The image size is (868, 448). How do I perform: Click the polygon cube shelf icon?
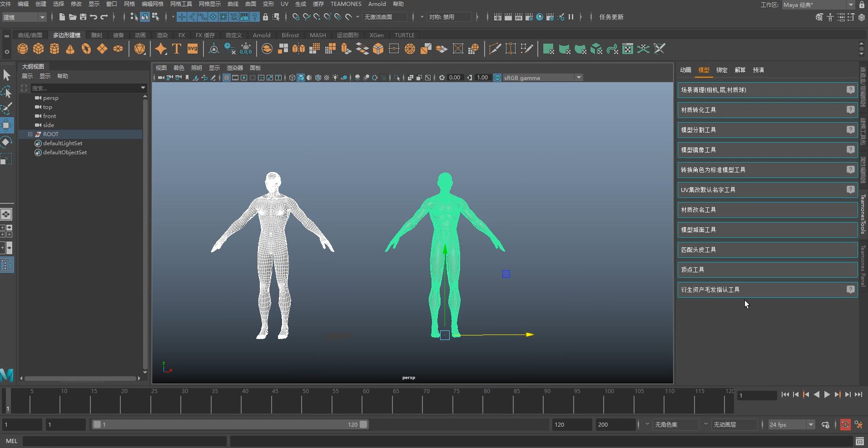(39, 49)
